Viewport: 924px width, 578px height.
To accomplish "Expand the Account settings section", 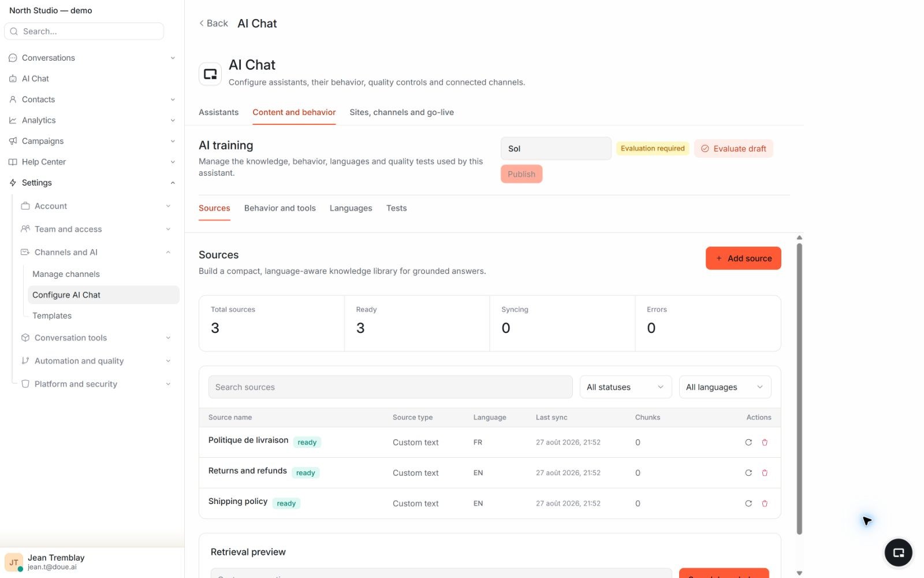I will [x=96, y=206].
